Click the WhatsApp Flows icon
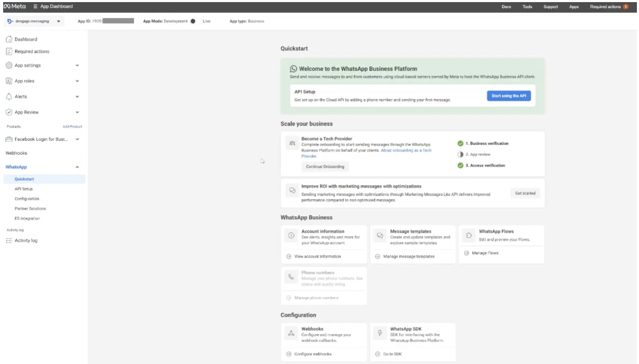Viewport: 639px width, 364px height. pyautogui.click(x=468, y=235)
